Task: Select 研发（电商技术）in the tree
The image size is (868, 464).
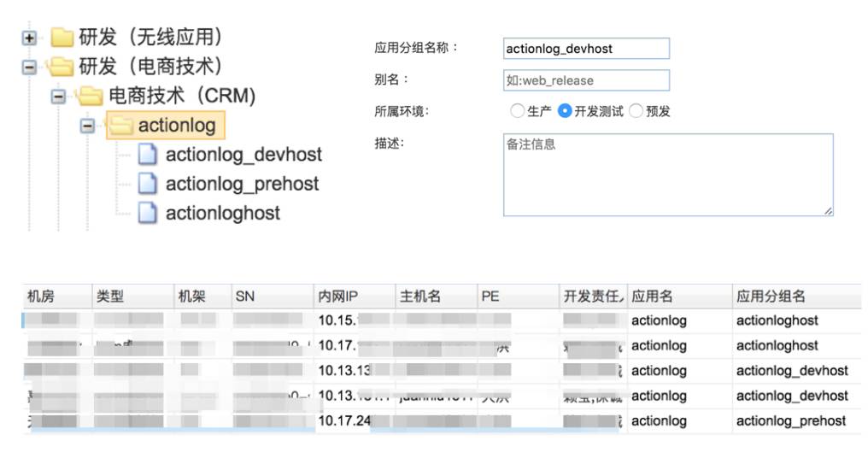Action: [151, 67]
